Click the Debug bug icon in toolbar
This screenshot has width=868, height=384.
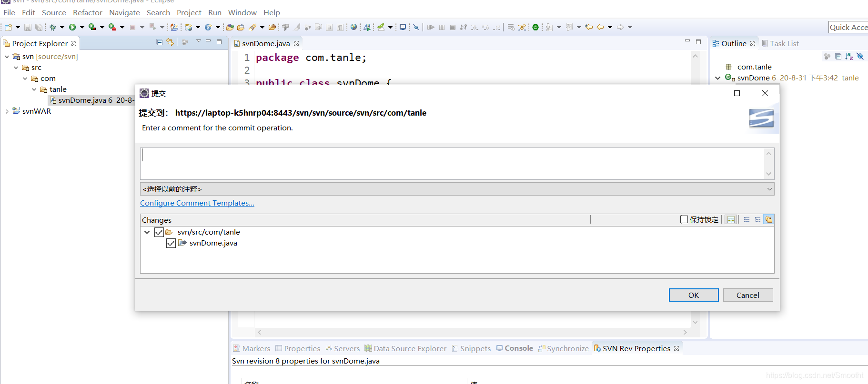click(52, 27)
